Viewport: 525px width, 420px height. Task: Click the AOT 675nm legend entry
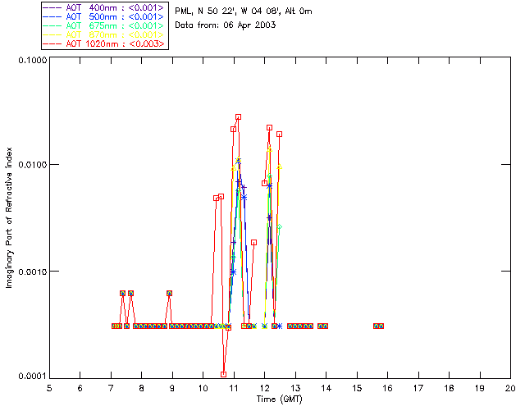pyautogui.click(x=104, y=25)
